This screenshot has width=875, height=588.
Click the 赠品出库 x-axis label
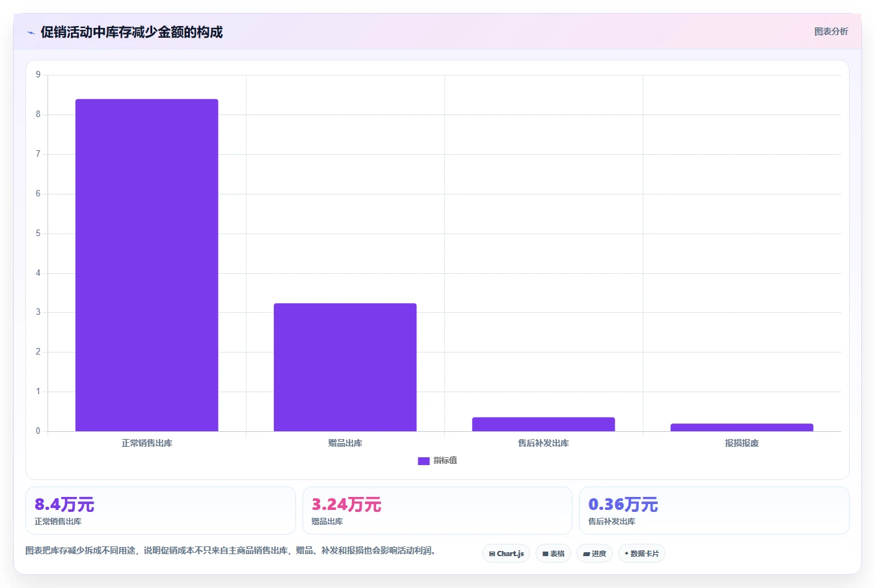345,443
